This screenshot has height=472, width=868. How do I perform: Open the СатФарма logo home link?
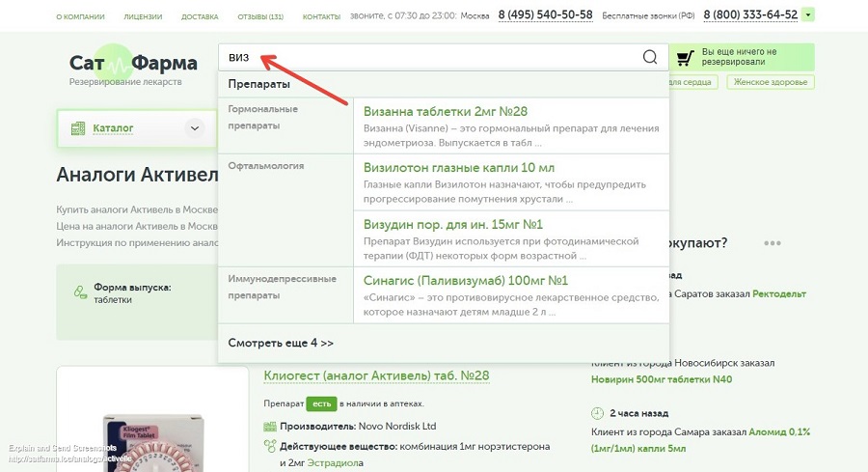click(133, 65)
